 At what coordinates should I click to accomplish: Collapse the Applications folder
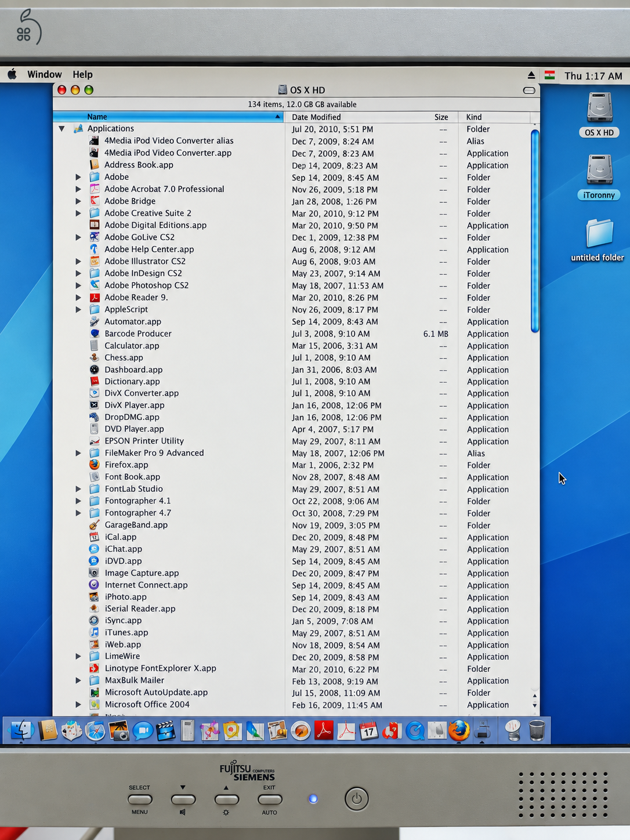pos(61,129)
